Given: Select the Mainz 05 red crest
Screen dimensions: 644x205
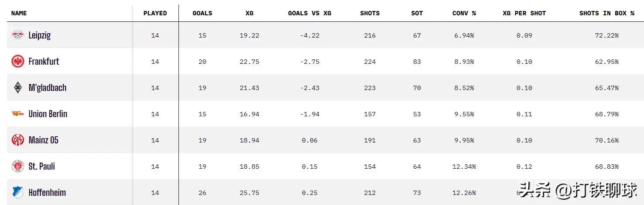Looking at the screenshot, I should point(18,140).
